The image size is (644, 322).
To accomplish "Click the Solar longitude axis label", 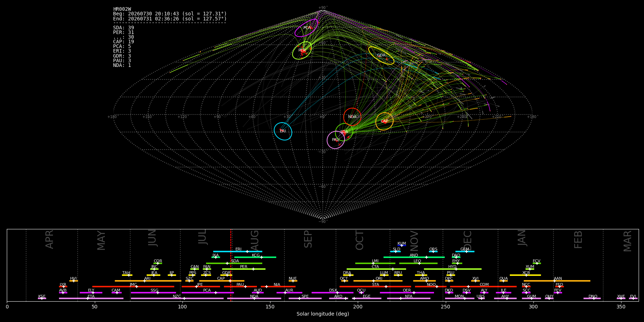I will pyautogui.click(x=323, y=314).
